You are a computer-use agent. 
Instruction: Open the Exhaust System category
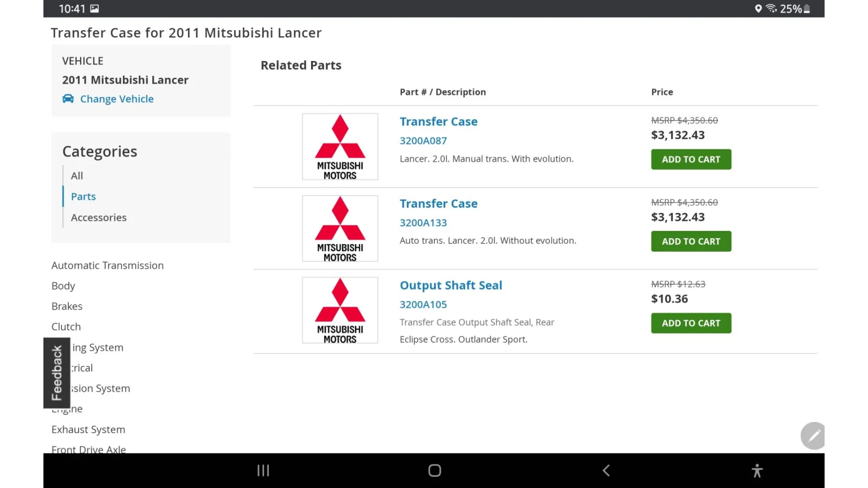click(88, 429)
